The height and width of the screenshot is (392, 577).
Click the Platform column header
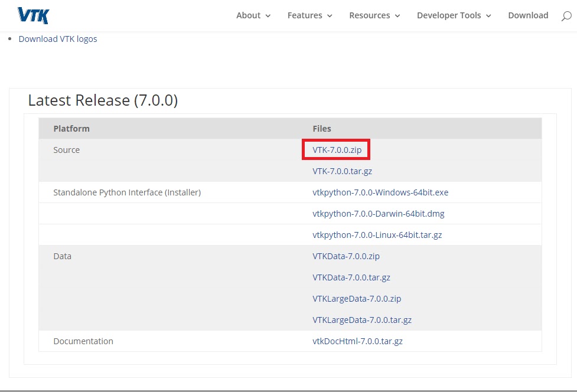coord(71,129)
